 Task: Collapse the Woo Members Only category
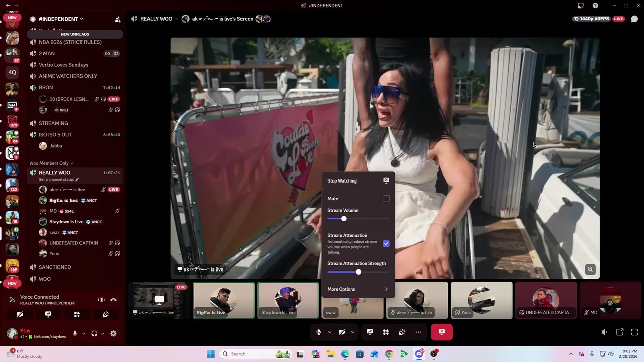(51, 163)
